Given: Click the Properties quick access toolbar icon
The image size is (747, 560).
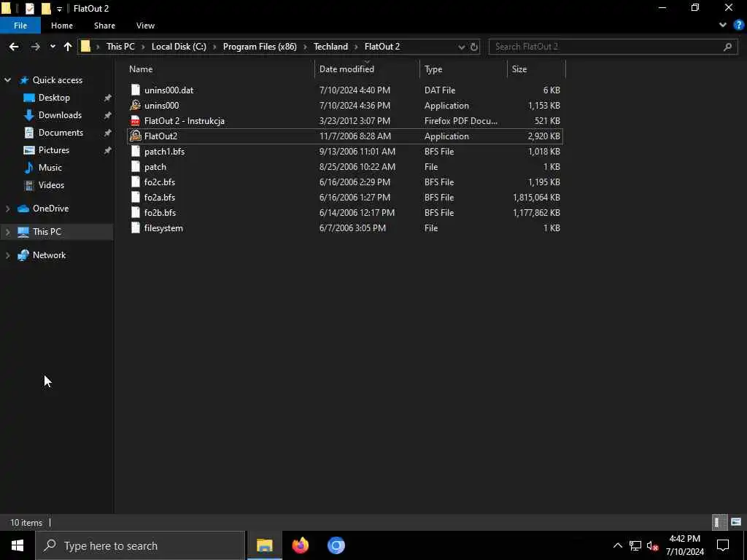Looking at the screenshot, I should point(29,8).
